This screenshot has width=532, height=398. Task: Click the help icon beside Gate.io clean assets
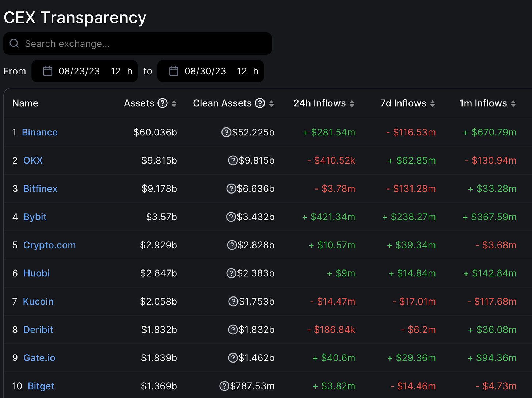(x=233, y=358)
